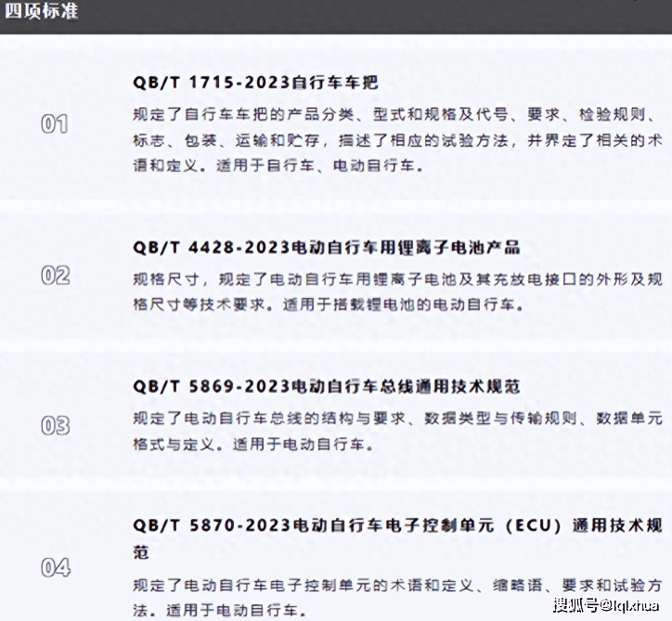The image size is (672, 621).
Task: Click the 02 number marker
Action: click(x=56, y=275)
